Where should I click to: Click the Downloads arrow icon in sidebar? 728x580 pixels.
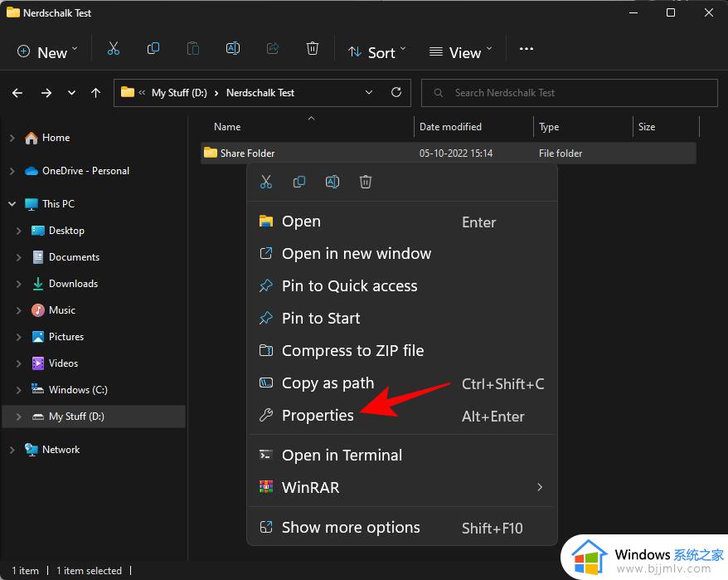click(x=37, y=284)
